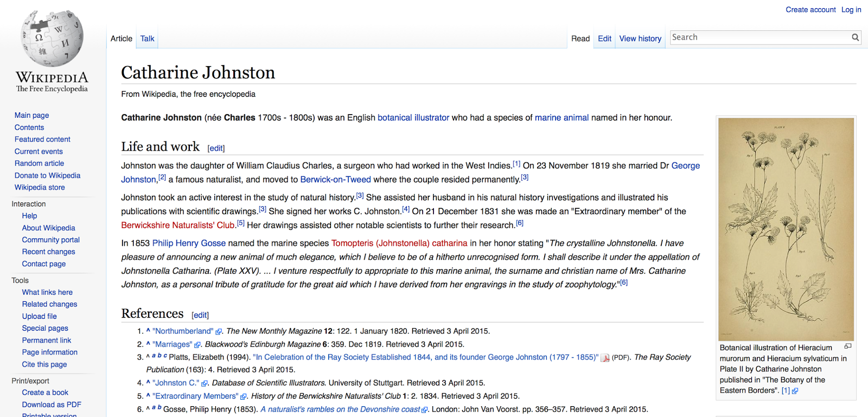Image resolution: width=868 pixels, height=417 pixels.
Task: Click the Wikipedia globe logo
Action: (x=52, y=39)
